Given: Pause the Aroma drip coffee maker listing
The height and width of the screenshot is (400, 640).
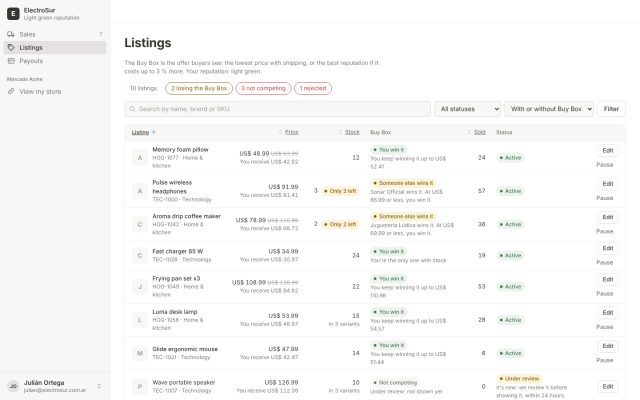Looking at the screenshot, I should 604,231.
